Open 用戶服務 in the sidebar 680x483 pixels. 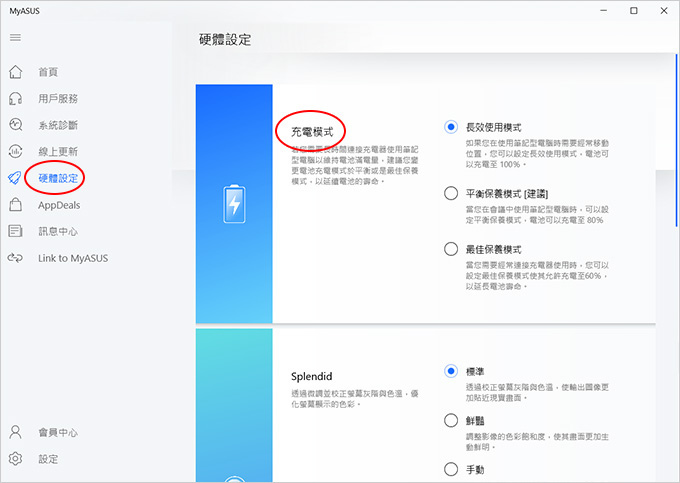pyautogui.click(x=58, y=98)
